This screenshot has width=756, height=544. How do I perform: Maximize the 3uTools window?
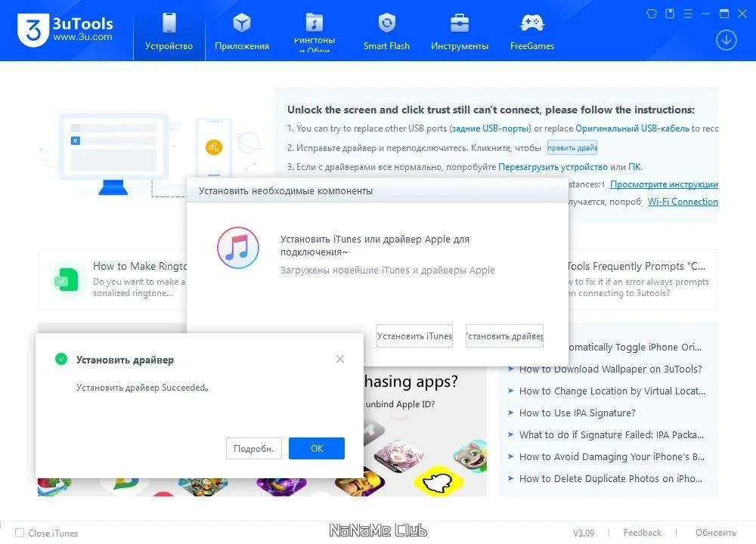[724, 14]
